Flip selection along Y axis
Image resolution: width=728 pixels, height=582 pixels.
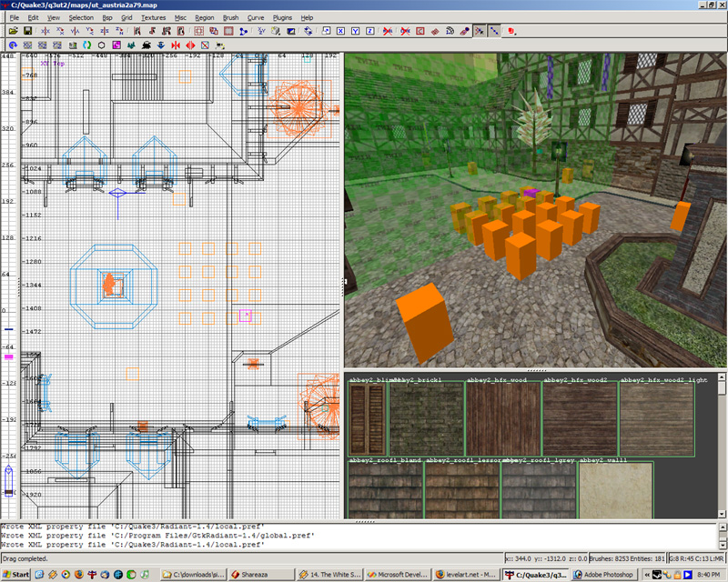pyautogui.click(x=76, y=31)
